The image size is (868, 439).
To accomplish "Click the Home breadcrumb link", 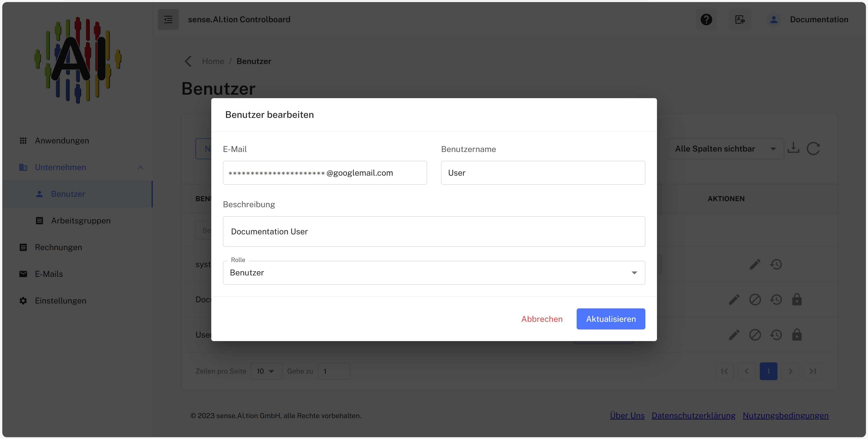I will click(213, 61).
